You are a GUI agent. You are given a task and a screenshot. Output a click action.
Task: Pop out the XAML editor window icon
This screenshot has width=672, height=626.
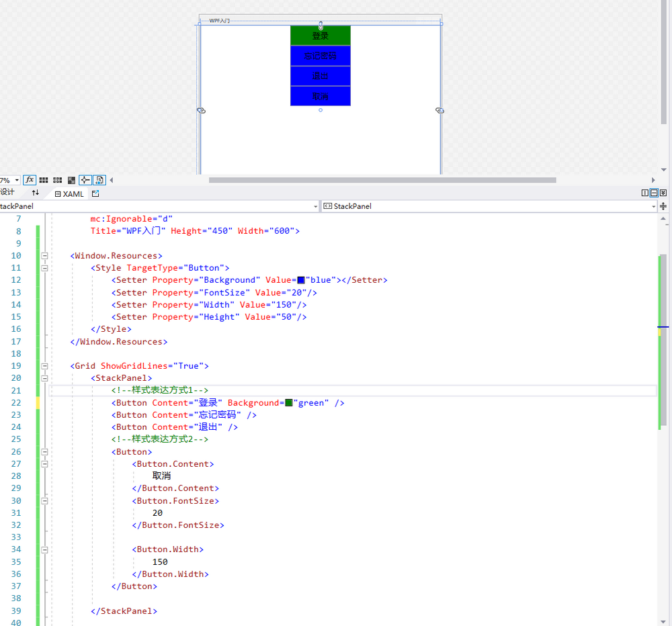[95, 193]
